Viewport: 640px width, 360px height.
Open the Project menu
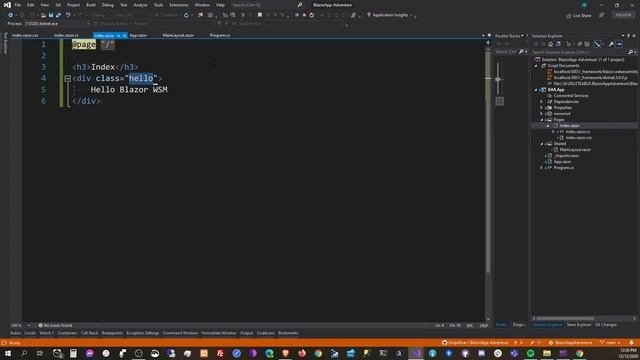[73, 5]
